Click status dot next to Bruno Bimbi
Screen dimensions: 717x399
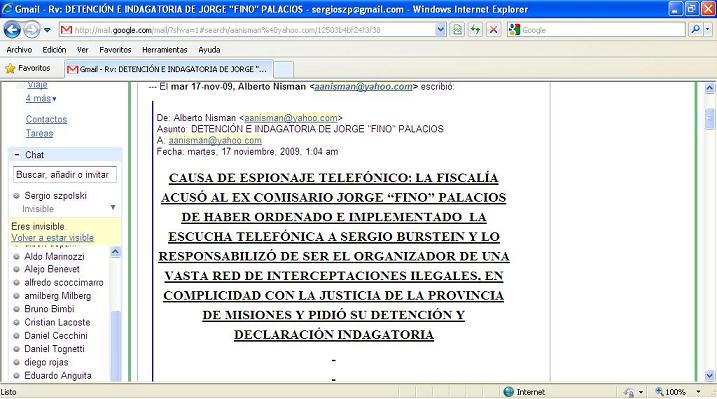coord(16,309)
